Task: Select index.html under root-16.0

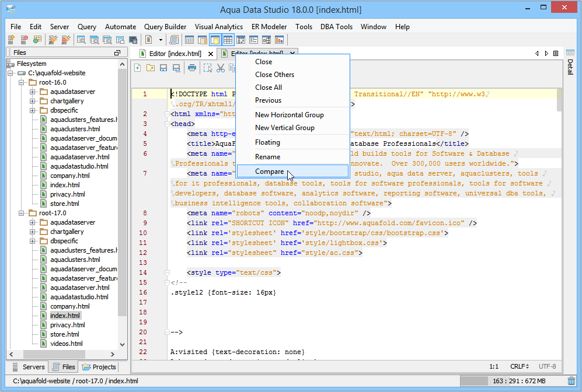Action: pos(65,185)
